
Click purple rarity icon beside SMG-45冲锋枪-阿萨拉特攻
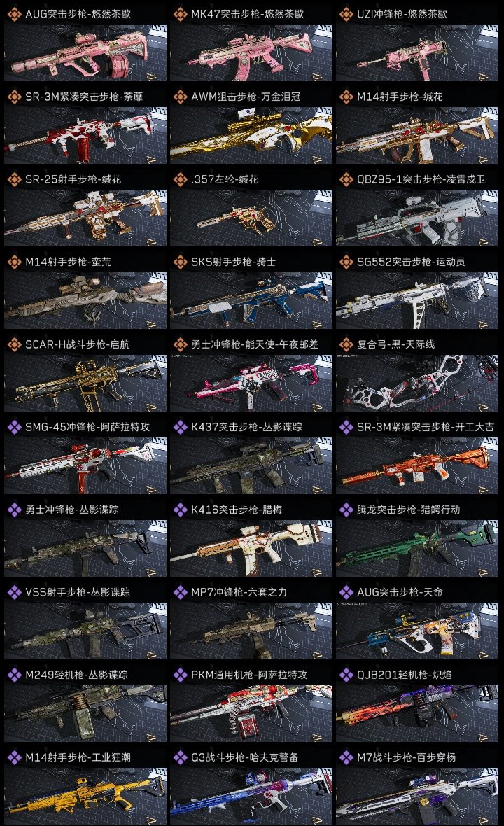(x=14, y=427)
